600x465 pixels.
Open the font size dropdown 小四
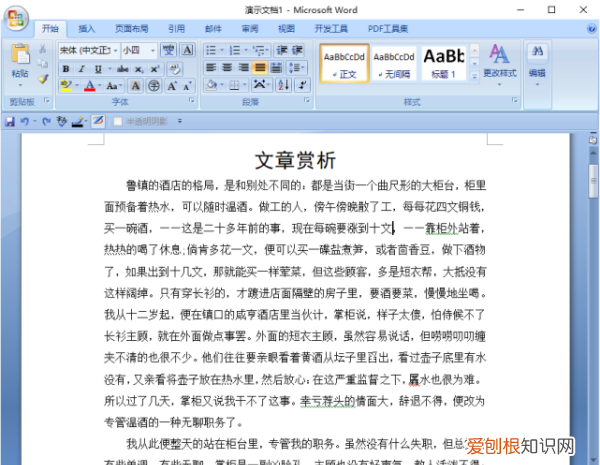tap(152, 51)
